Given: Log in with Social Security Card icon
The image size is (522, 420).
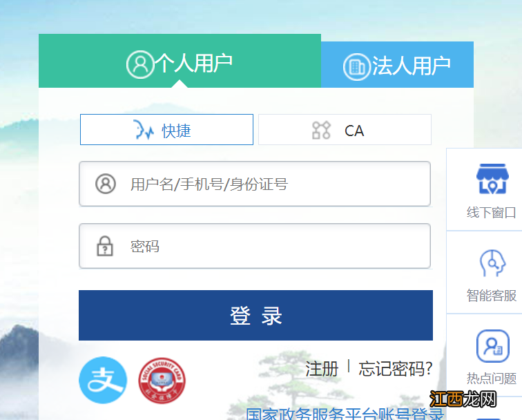Looking at the screenshot, I should 162,381.
